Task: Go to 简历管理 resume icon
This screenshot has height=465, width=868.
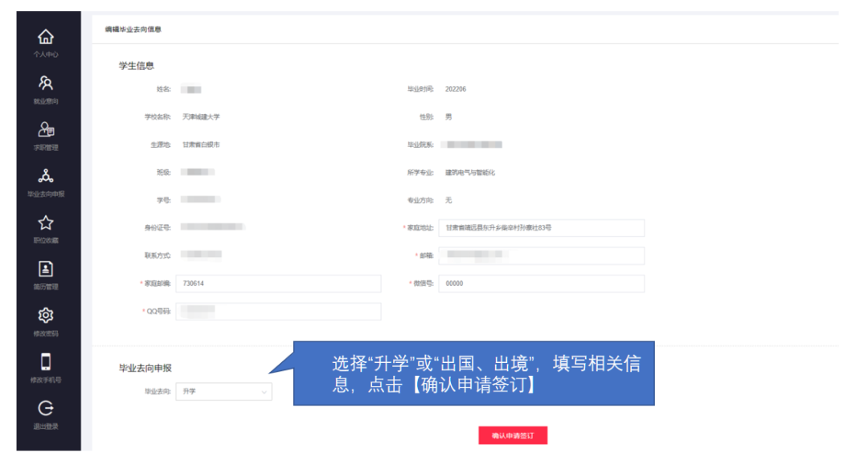Action: tap(46, 270)
